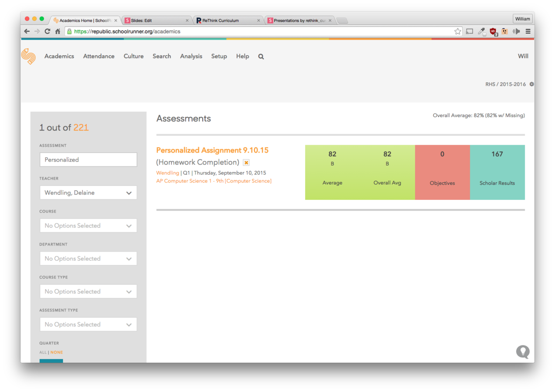Open Chrome hamburger menu

click(528, 31)
